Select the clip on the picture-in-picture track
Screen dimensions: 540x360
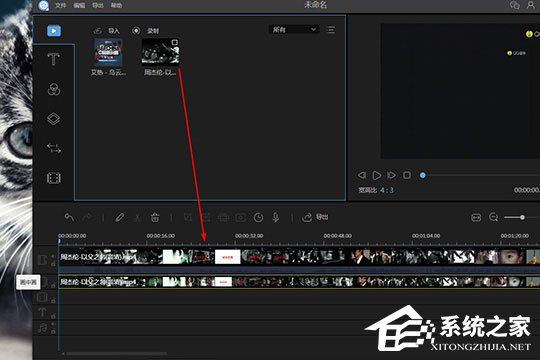point(299,282)
